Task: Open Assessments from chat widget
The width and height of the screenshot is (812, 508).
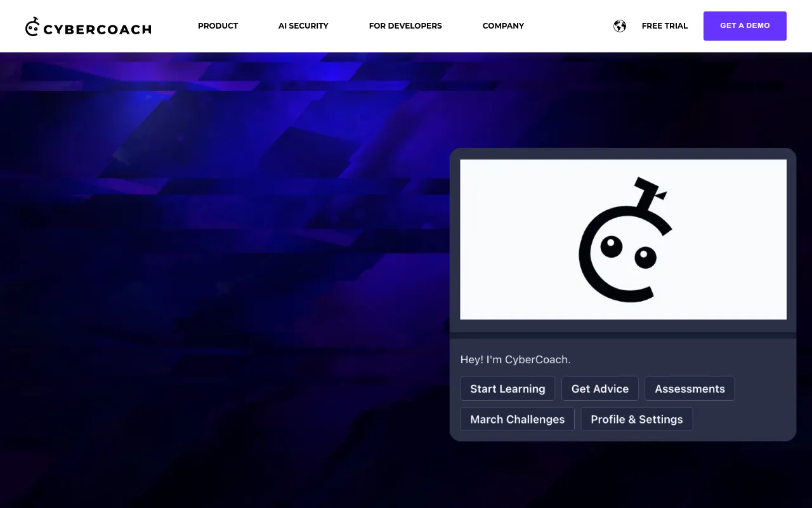Action: [690, 389]
